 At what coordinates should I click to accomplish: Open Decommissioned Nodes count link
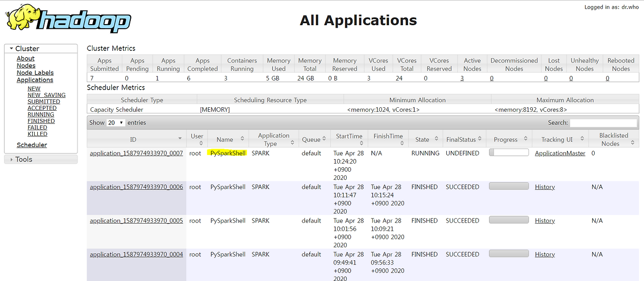tap(492, 78)
